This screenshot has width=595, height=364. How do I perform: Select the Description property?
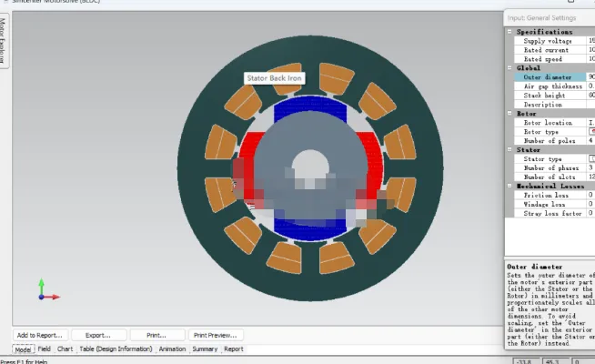pos(550,105)
